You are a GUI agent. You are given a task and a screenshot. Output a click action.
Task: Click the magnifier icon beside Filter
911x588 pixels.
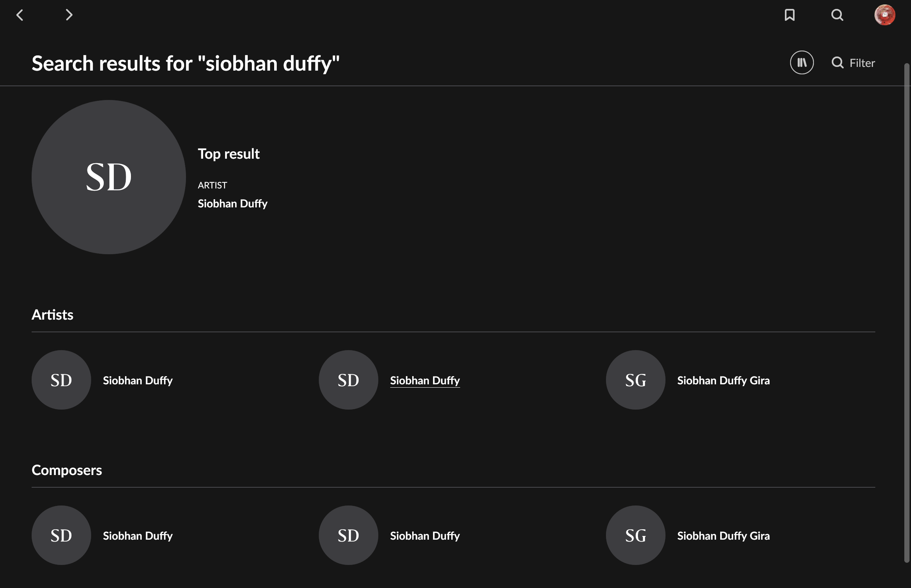pyautogui.click(x=837, y=62)
